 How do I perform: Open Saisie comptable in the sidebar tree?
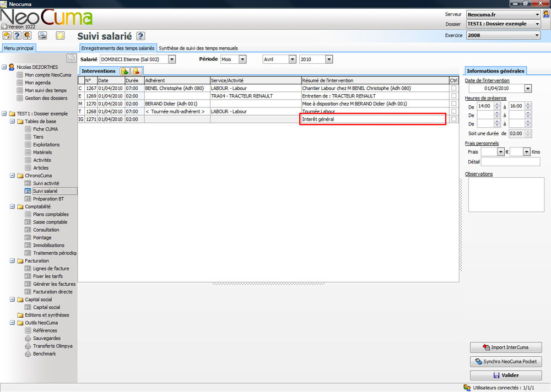50,222
